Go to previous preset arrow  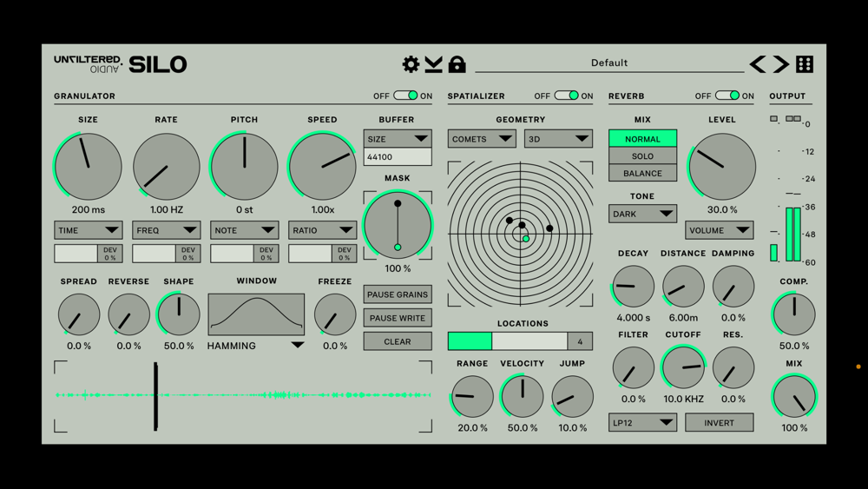[x=758, y=64]
